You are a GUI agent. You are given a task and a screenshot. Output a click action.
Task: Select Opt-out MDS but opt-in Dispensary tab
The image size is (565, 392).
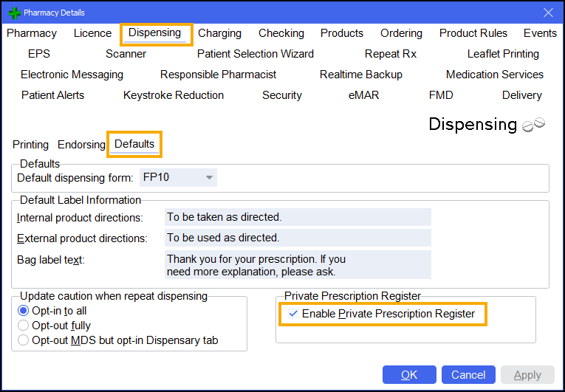(x=24, y=340)
